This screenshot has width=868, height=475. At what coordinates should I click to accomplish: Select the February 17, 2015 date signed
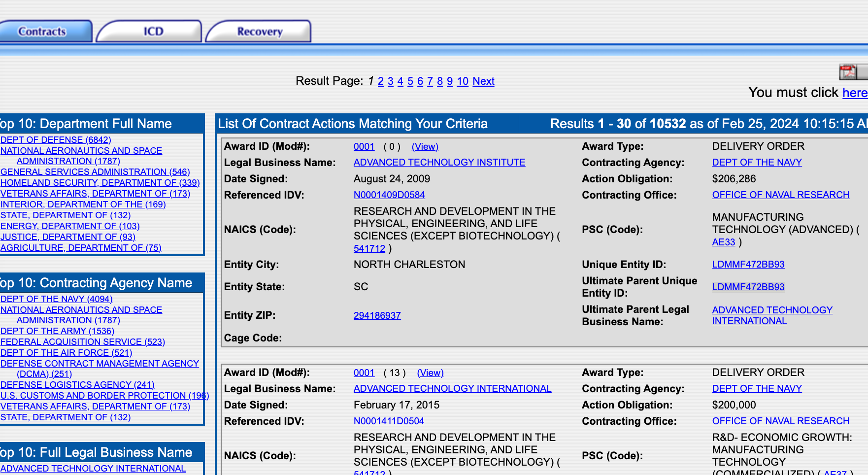tap(397, 405)
